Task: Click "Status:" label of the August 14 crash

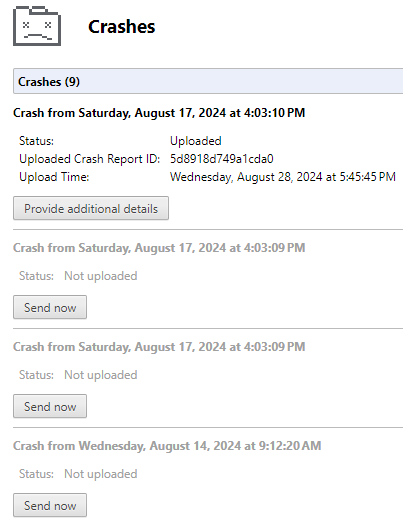Action: tap(36, 474)
